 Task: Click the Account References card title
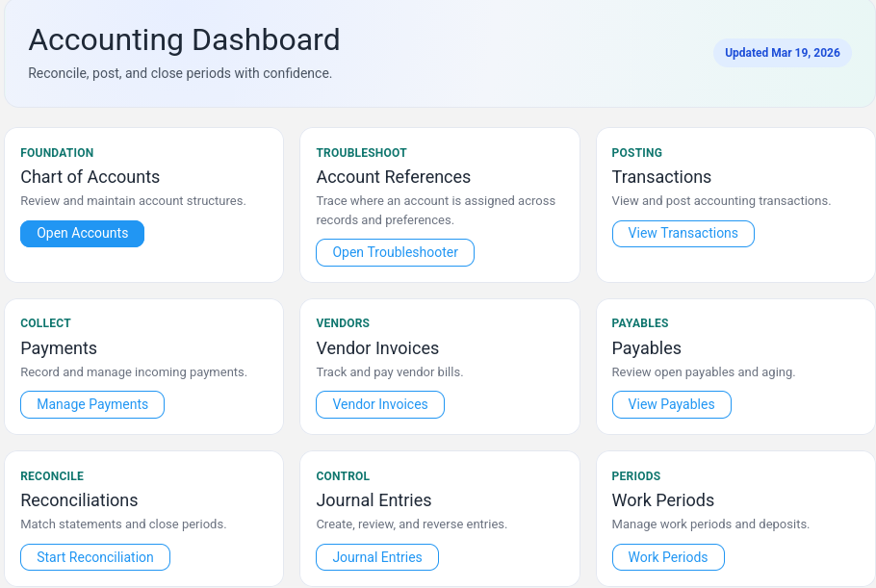(x=394, y=177)
